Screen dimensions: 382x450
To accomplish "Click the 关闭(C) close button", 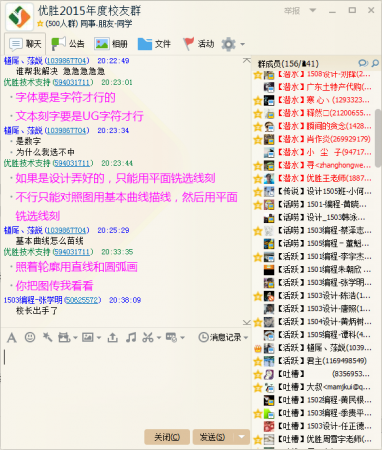I will click(167, 437).
